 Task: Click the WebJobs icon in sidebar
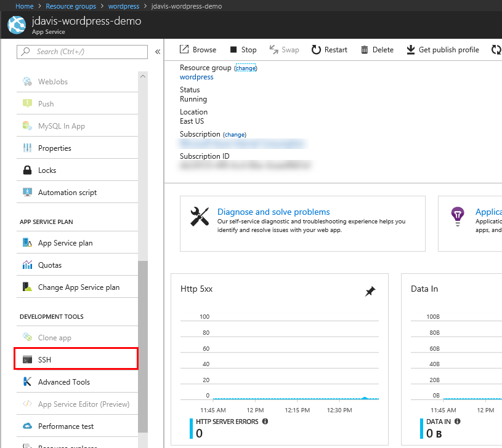click(27, 81)
